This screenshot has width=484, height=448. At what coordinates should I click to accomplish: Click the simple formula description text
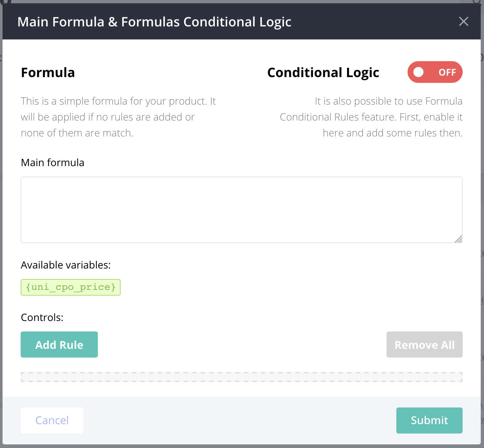tap(118, 117)
